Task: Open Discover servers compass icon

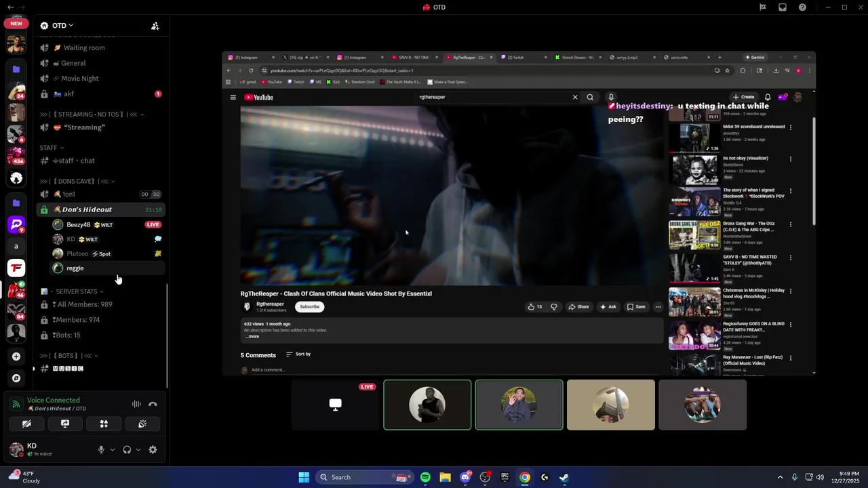Action: click(16, 378)
